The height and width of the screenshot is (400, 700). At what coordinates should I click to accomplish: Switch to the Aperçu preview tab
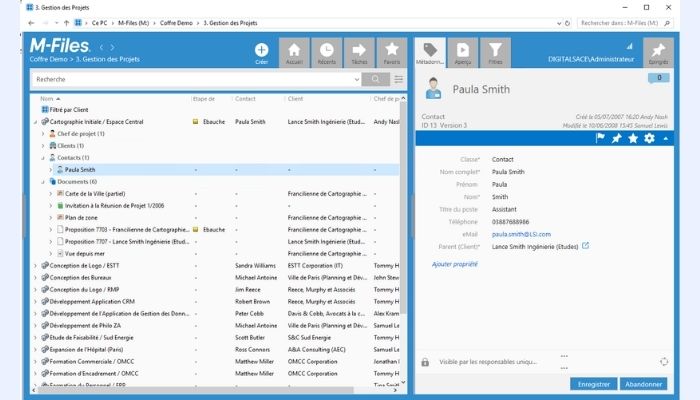(463, 53)
